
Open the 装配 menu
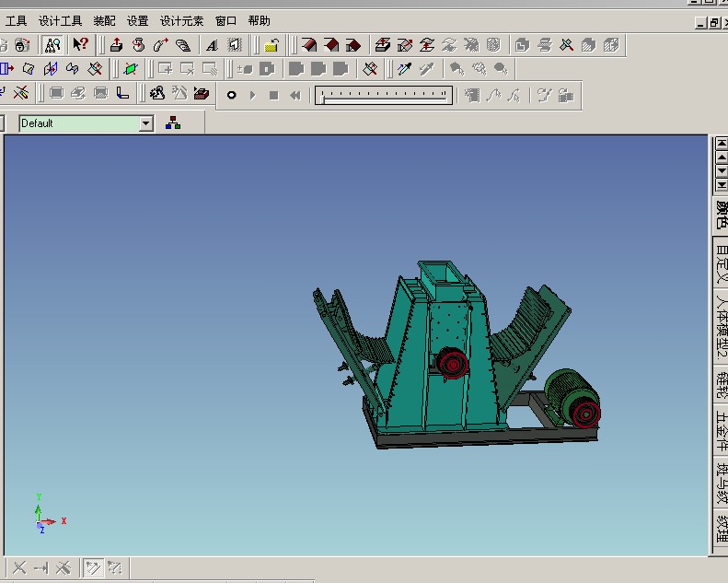click(104, 21)
